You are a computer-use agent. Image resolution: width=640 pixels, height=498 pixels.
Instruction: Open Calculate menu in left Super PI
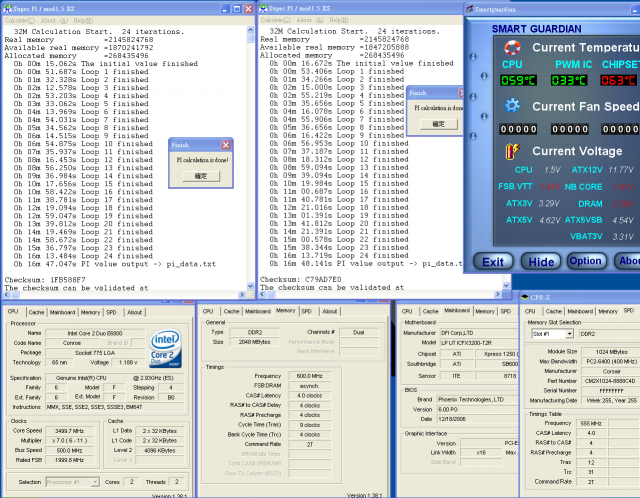pyautogui.click(x=20, y=20)
